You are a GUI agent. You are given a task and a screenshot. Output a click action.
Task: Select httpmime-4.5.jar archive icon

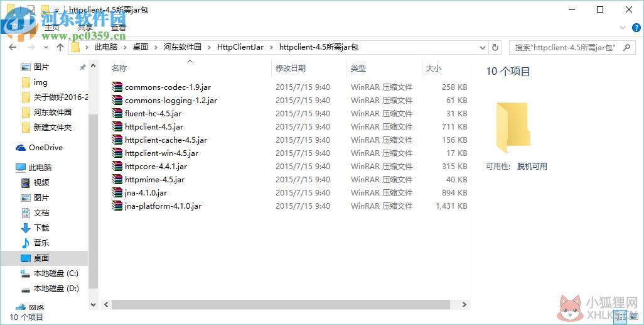117,179
